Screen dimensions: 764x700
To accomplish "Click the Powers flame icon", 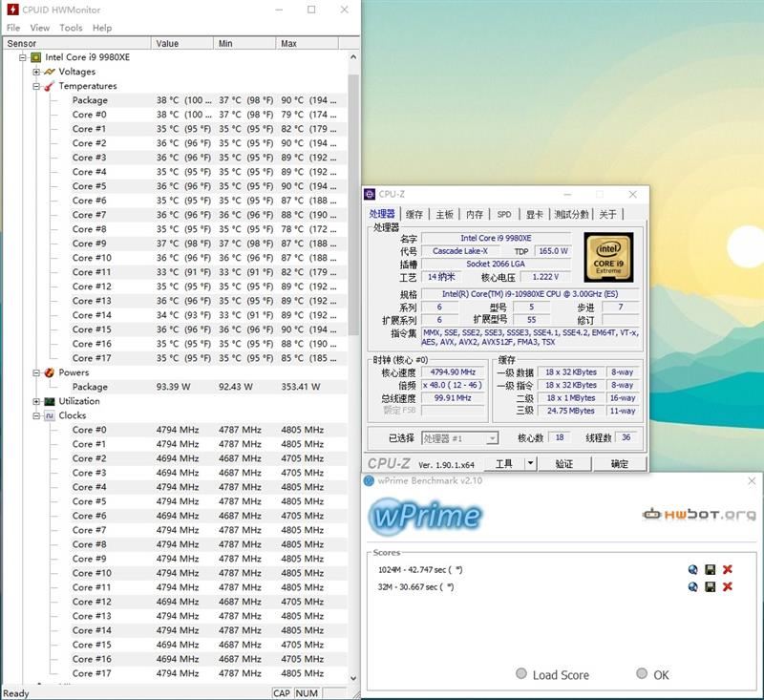I will point(50,372).
